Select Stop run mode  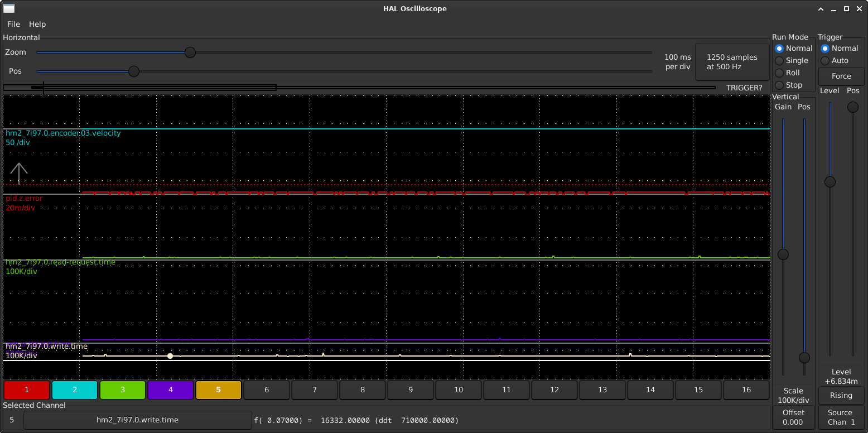click(x=779, y=85)
